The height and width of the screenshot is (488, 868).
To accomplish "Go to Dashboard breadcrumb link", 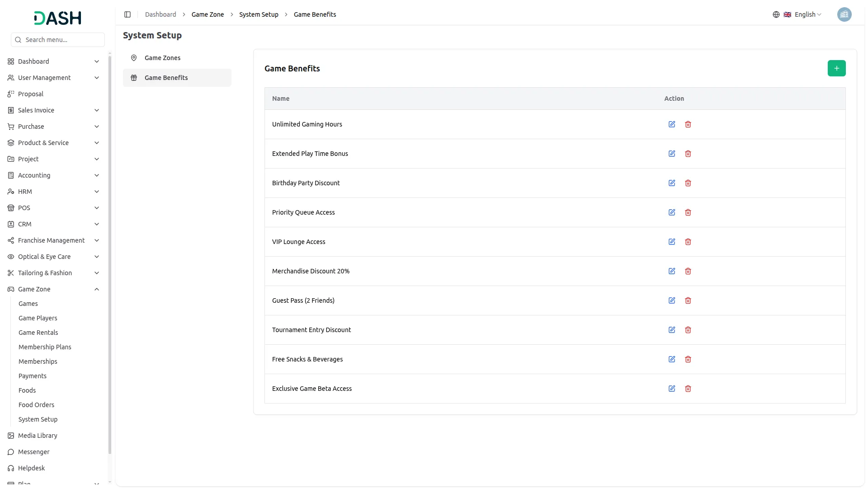I will pos(160,14).
